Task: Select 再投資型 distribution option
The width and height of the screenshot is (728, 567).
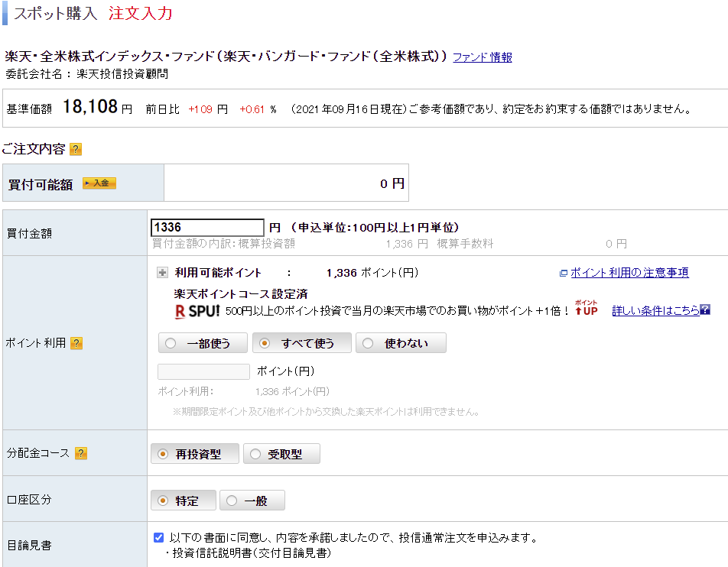Action: point(195,454)
